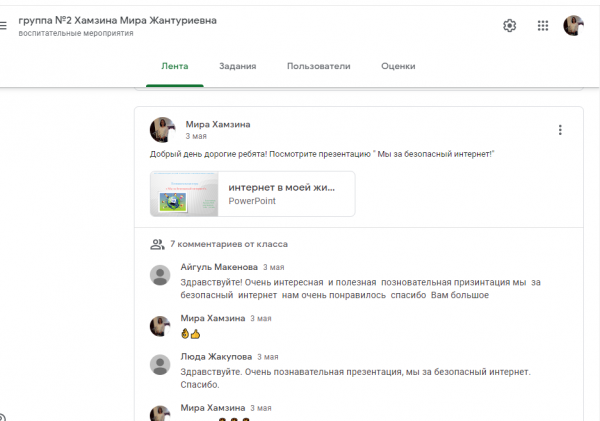Click the class comments people icon

click(156, 243)
